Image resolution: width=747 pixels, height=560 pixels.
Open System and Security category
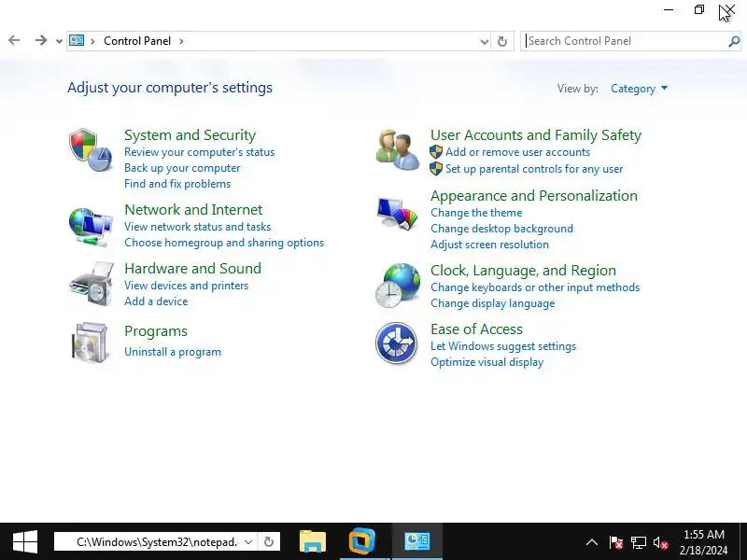click(190, 135)
